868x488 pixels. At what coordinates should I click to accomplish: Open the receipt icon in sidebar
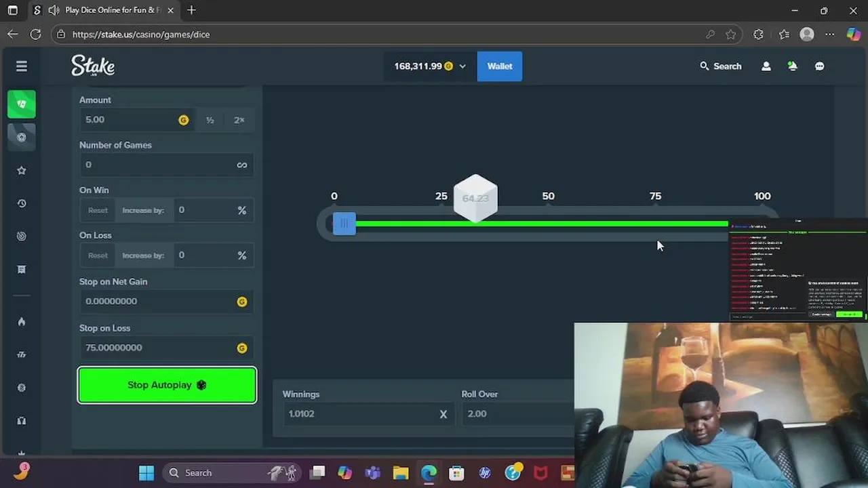click(x=22, y=270)
